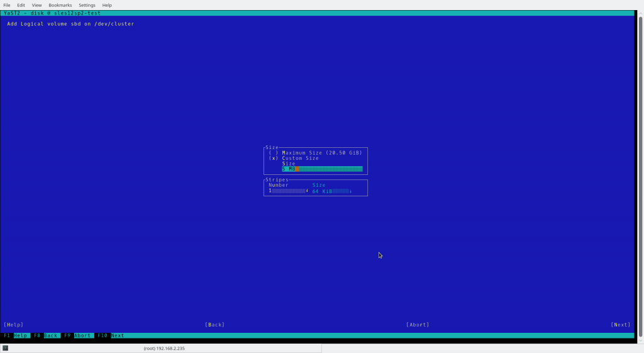Open the View menu
The width and height of the screenshot is (644, 353).
click(x=36, y=5)
